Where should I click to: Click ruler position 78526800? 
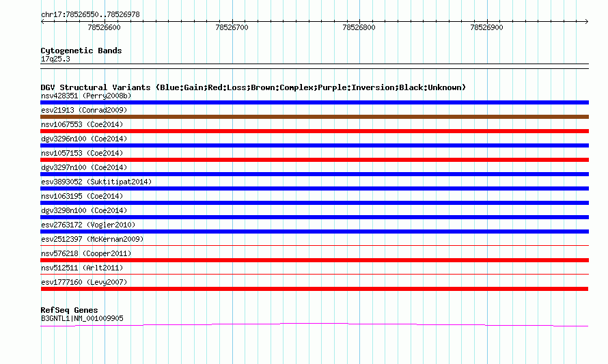point(359,27)
